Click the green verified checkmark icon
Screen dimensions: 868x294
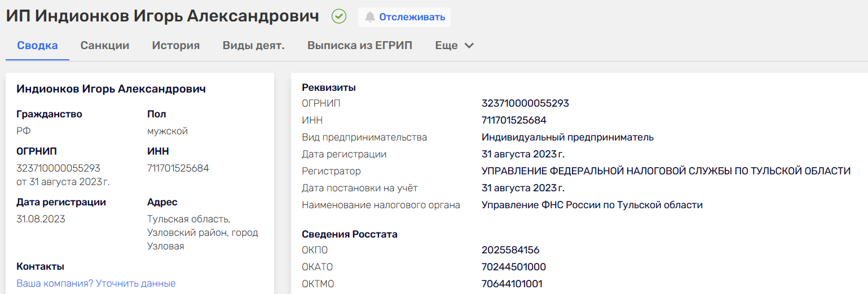[x=339, y=16]
